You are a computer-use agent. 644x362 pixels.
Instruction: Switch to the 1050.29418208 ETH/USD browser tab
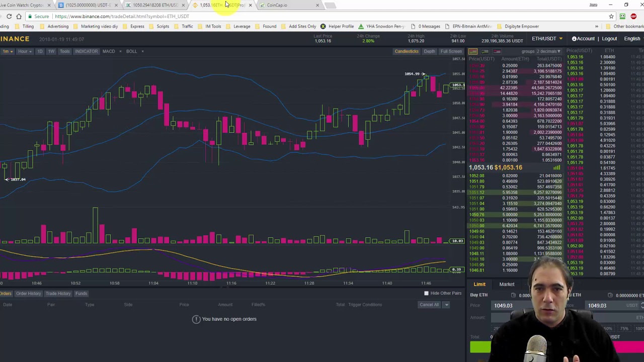[155, 5]
